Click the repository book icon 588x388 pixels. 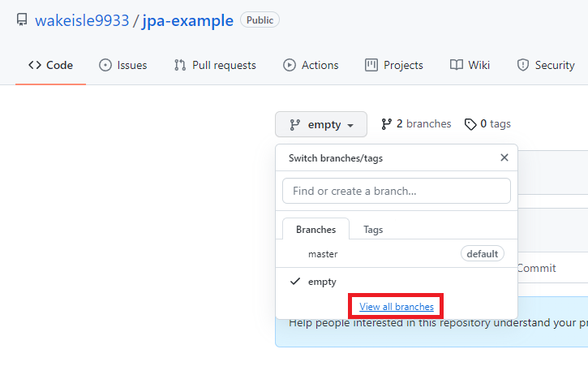click(x=22, y=19)
